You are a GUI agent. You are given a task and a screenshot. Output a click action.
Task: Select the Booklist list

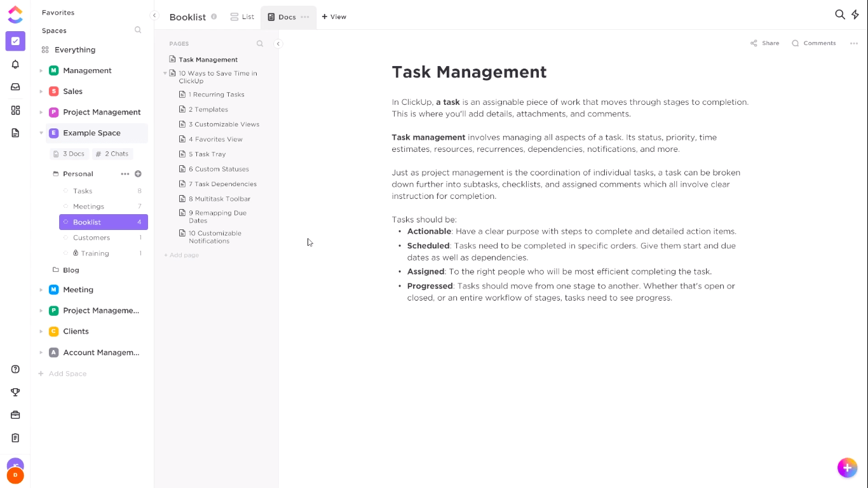click(x=104, y=222)
